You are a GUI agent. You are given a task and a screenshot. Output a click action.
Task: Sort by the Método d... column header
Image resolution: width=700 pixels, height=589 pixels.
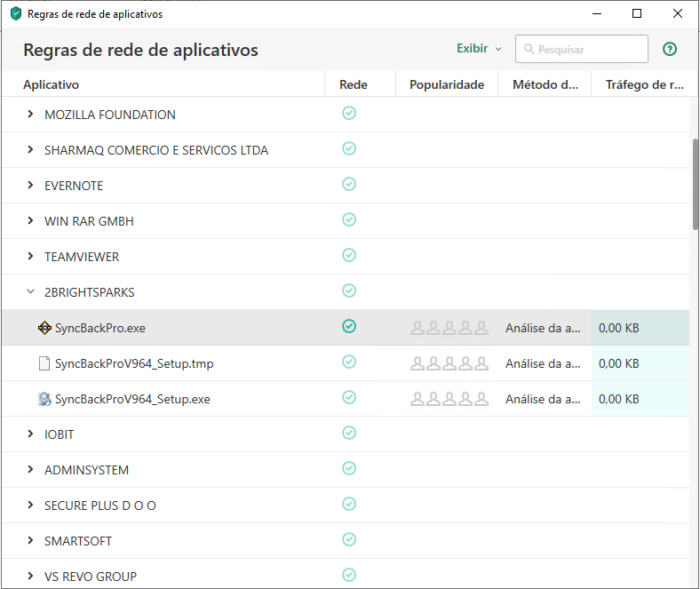click(545, 84)
